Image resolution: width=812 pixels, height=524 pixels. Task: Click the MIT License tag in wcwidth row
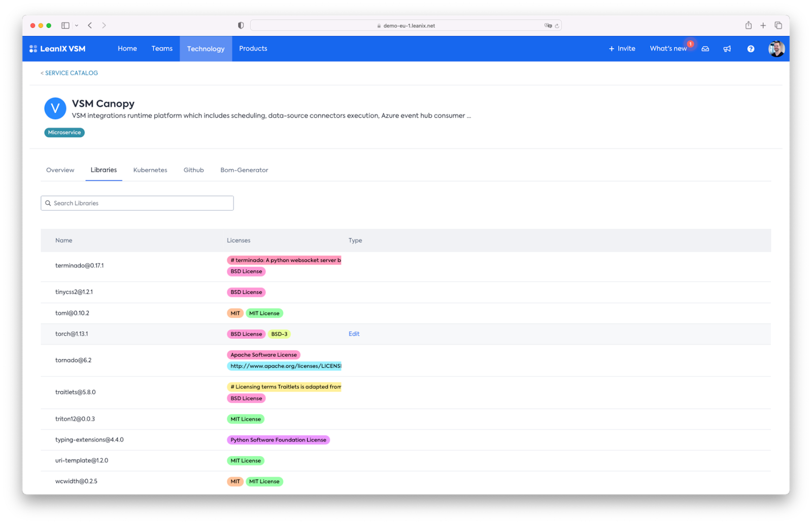coord(264,481)
